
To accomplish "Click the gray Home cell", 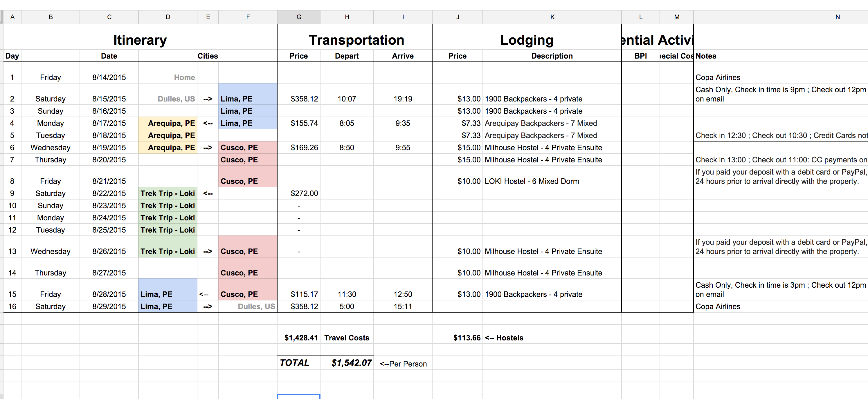I will [x=184, y=77].
